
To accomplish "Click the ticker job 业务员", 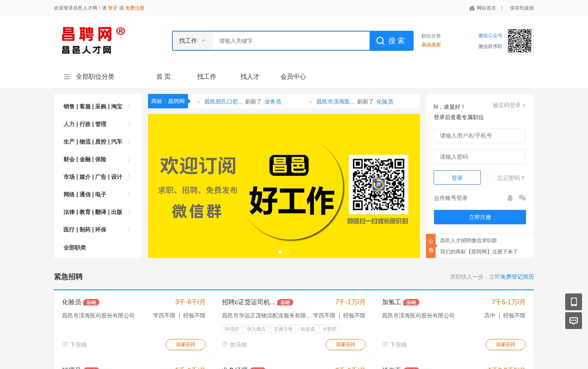I will pos(273,102).
